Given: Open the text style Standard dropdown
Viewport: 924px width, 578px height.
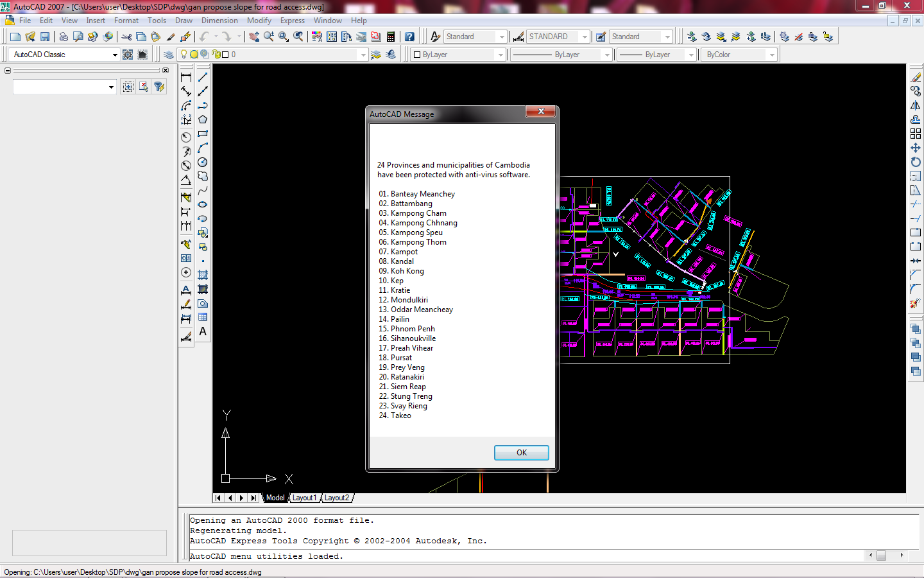Looking at the screenshot, I should click(502, 37).
